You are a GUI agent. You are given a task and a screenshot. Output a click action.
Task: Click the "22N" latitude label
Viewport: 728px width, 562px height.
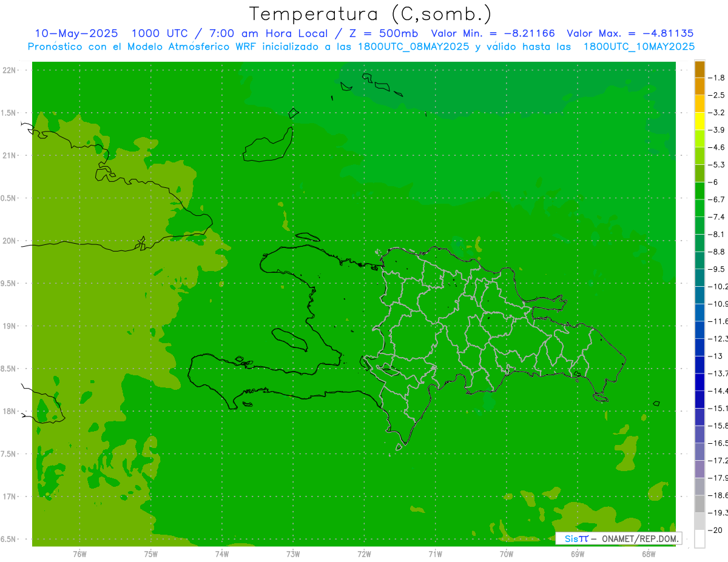click(x=10, y=70)
